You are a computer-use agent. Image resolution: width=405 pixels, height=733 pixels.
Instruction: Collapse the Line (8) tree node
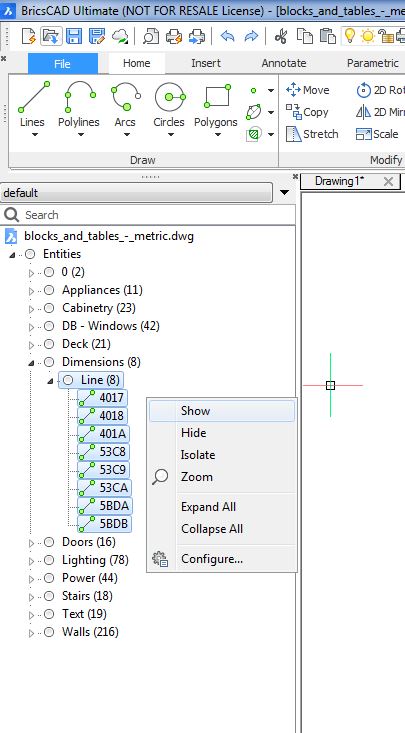[50, 381]
